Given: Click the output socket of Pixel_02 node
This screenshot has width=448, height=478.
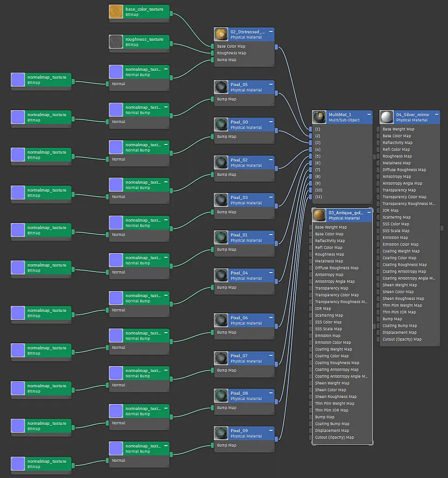Looking at the screenshot, I should click(276, 168).
